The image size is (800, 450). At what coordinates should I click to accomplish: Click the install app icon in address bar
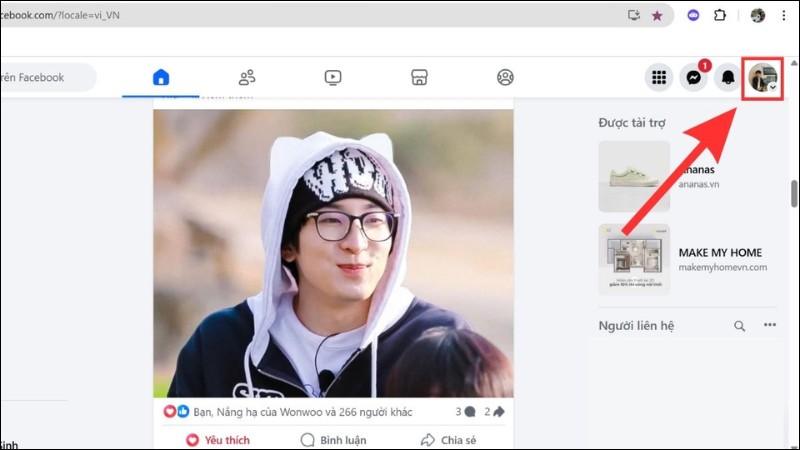click(x=634, y=15)
